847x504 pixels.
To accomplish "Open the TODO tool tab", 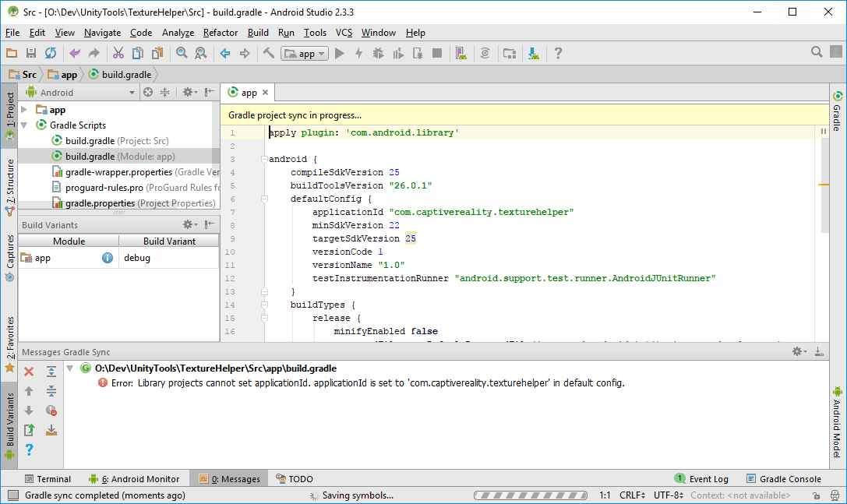I will (x=295, y=479).
